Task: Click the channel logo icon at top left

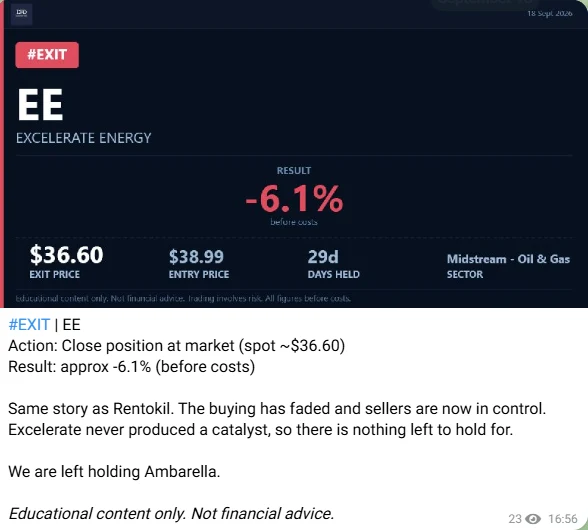Action: pyautogui.click(x=21, y=14)
